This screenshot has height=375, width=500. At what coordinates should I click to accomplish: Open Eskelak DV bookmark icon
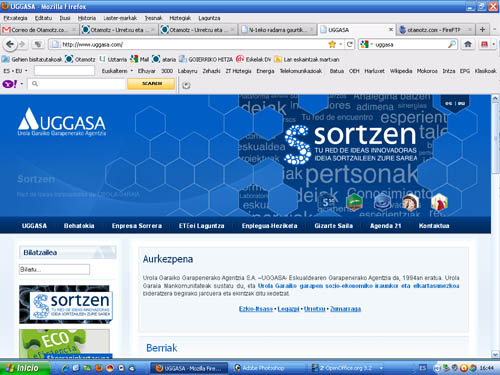pos(240,59)
